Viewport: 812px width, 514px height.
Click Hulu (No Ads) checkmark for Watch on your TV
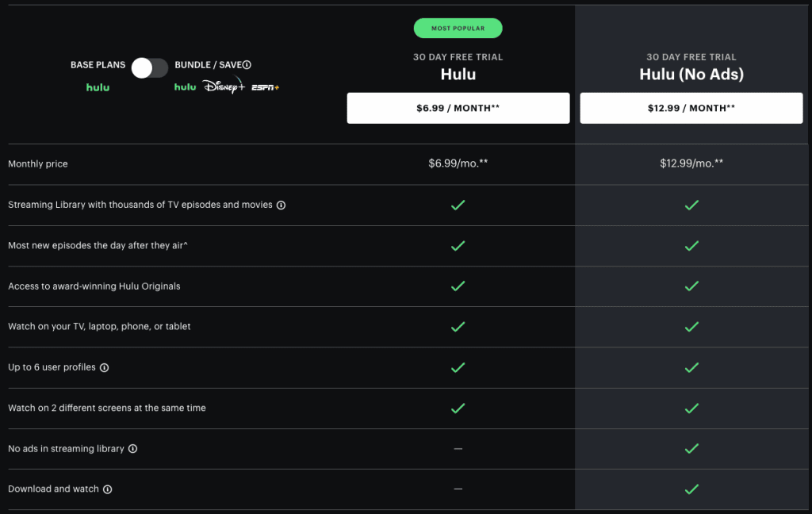691,327
